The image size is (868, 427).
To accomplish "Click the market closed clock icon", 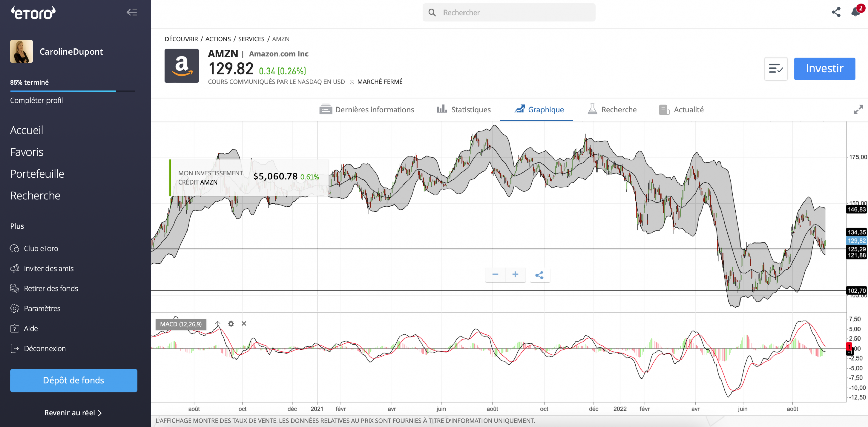I will [352, 82].
